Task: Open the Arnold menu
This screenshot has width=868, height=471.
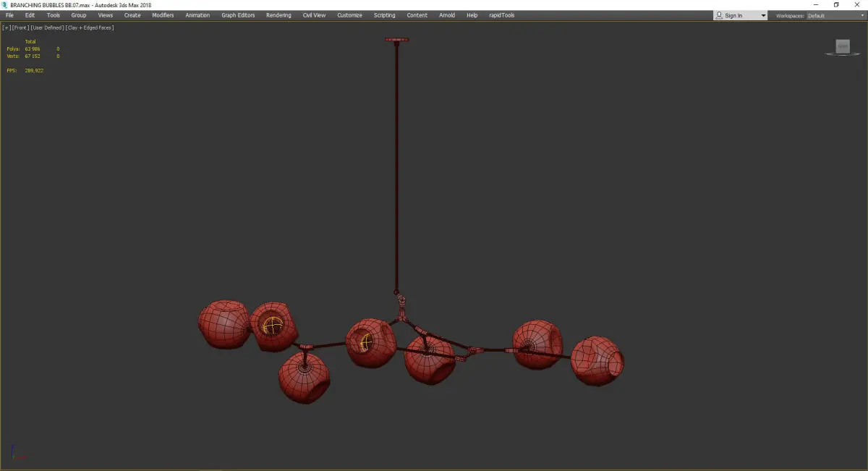Action: [x=447, y=15]
